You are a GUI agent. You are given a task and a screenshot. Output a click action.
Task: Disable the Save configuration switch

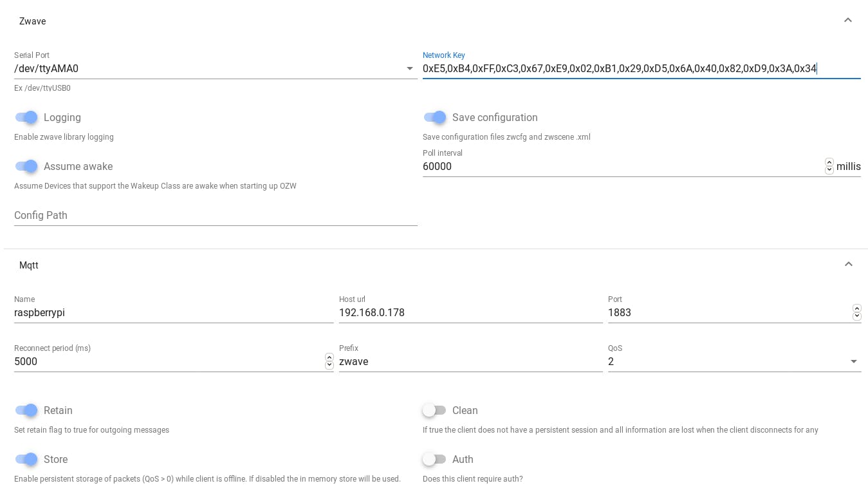pos(435,117)
